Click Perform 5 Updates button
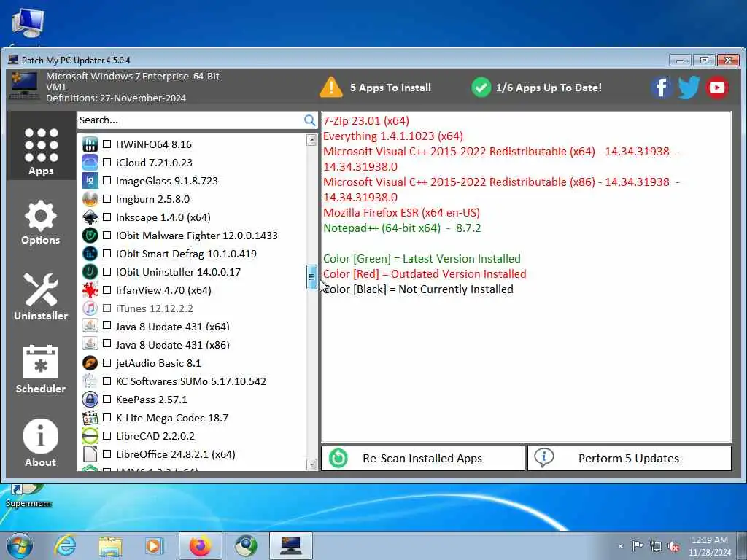Image resolution: width=747 pixels, height=560 pixels. click(x=630, y=458)
